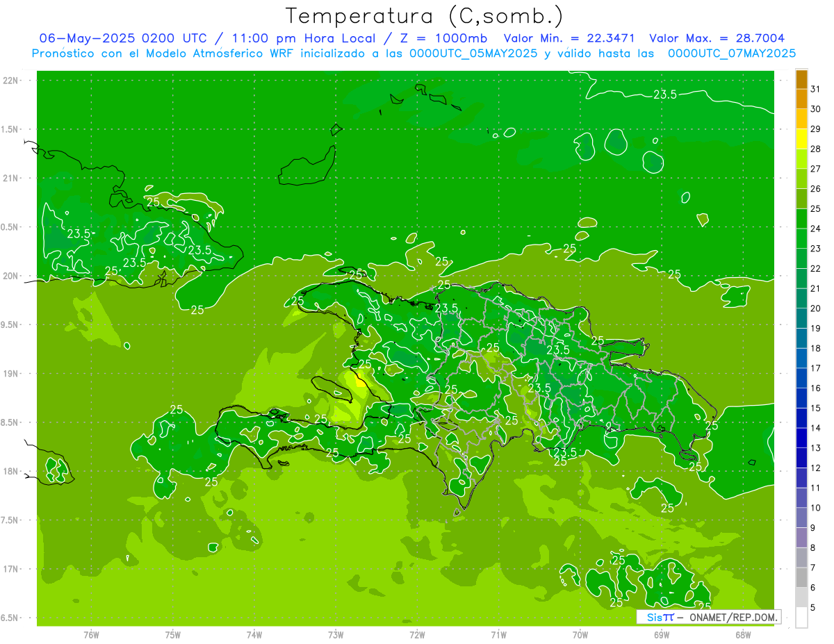The image size is (834, 644).
Task: Click the 'SisPI - ONAMET/REP.DOM.' credit box
Action: pos(709,617)
